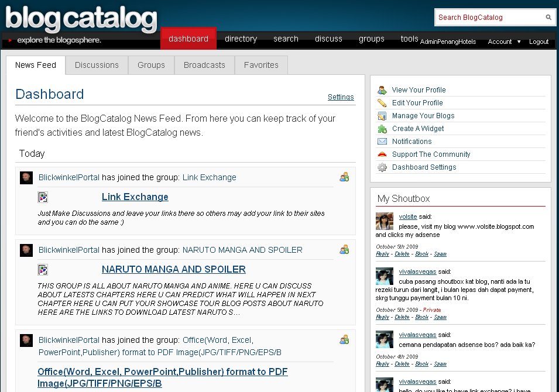559x392 pixels.
Task: Mark the October 4th 2009 message as Spam
Action: coord(440,364)
